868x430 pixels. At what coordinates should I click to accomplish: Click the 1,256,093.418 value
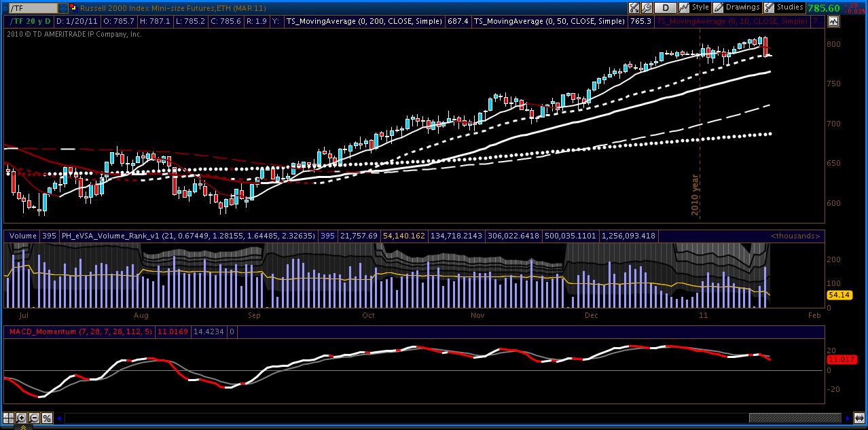(628, 236)
